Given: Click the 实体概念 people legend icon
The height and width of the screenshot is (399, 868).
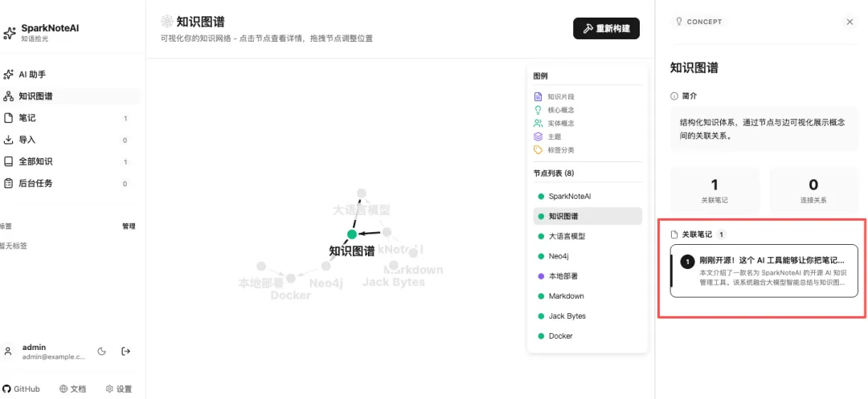Looking at the screenshot, I should point(538,124).
